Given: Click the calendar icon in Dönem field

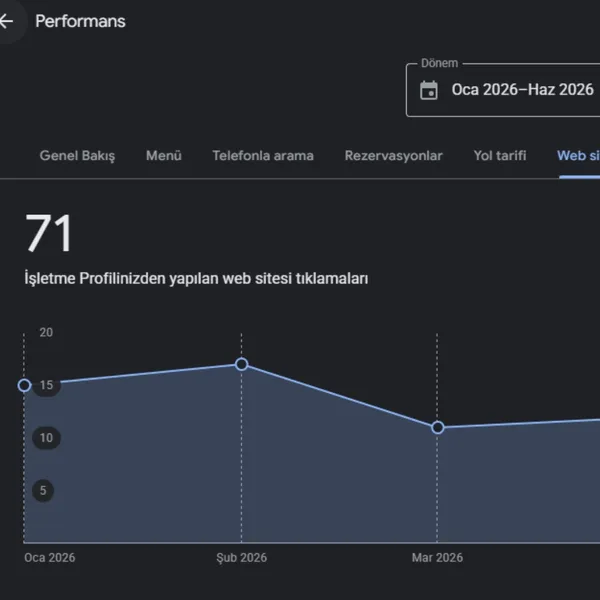Looking at the screenshot, I should pyautogui.click(x=429, y=90).
